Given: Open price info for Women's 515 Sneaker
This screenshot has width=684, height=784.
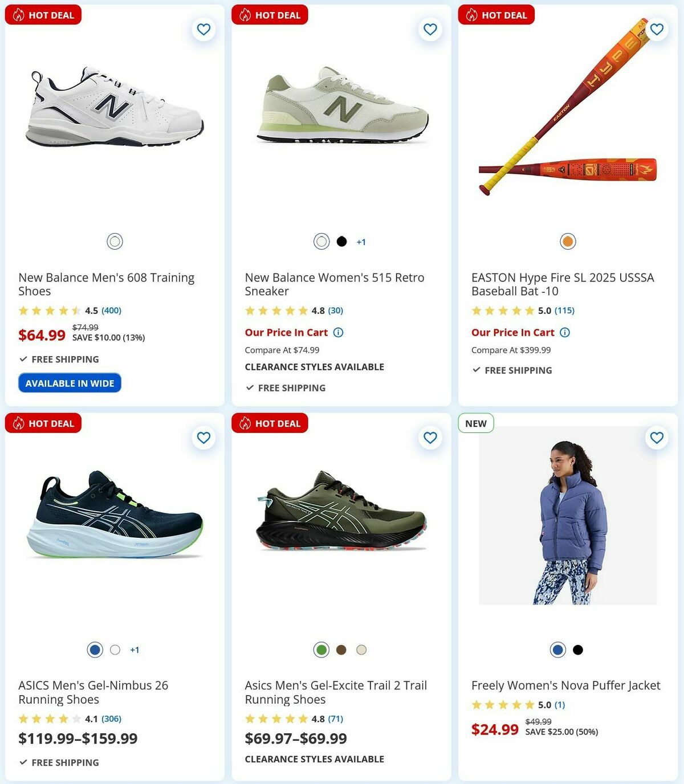Looking at the screenshot, I should click(x=339, y=332).
